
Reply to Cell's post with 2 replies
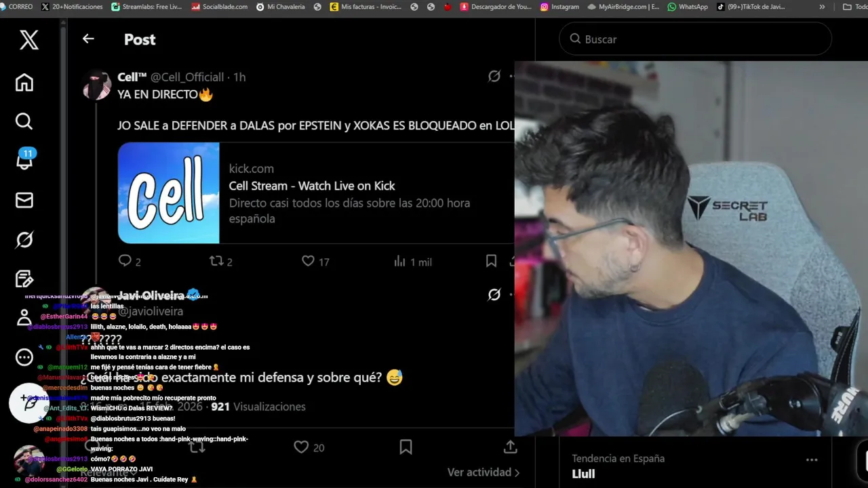129,261
